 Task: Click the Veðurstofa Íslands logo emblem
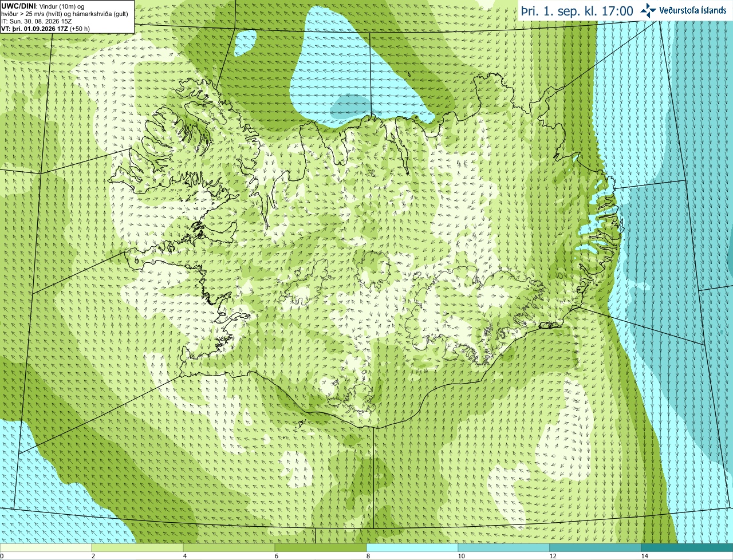tap(648, 10)
